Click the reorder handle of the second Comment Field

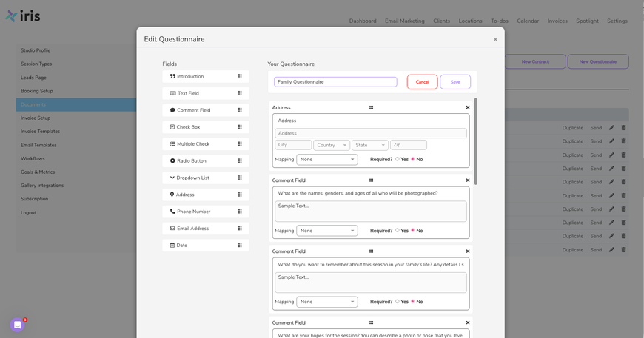pyautogui.click(x=371, y=251)
